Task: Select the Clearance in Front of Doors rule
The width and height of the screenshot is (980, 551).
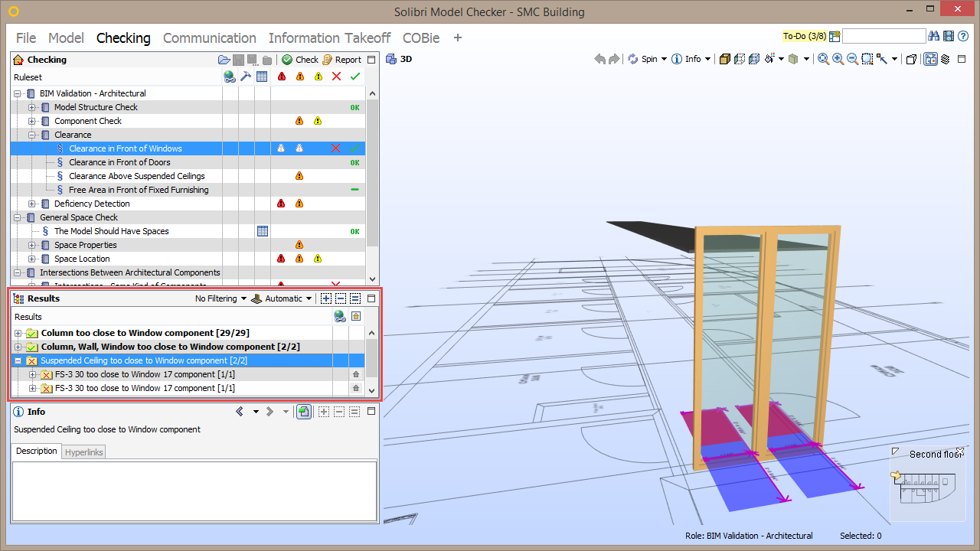Action: click(119, 162)
